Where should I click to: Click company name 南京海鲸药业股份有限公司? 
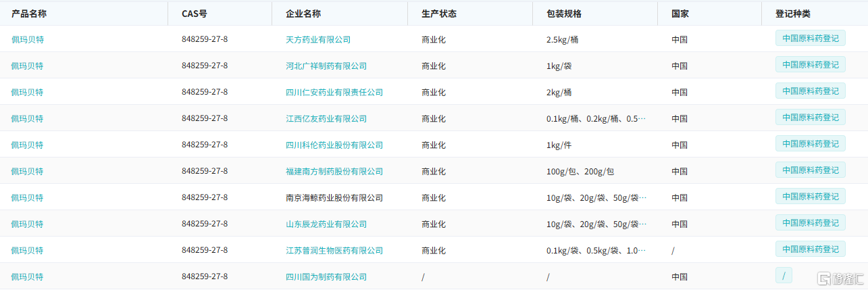coord(334,197)
